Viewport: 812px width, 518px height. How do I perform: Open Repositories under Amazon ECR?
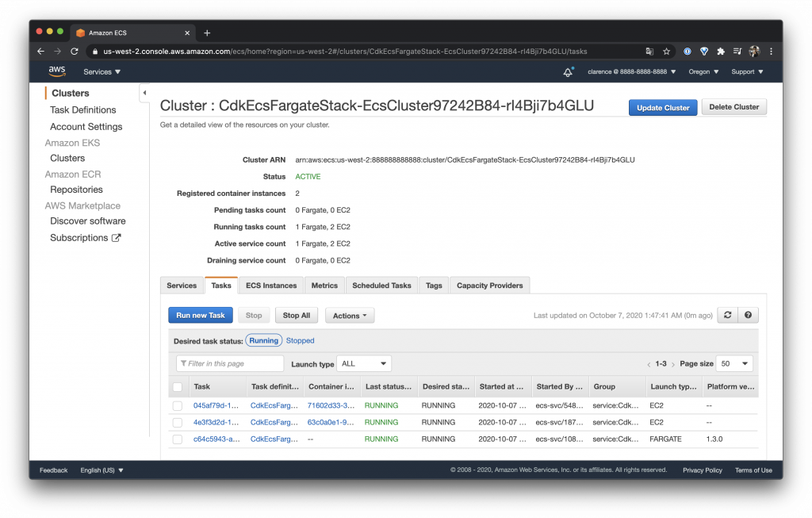(76, 190)
